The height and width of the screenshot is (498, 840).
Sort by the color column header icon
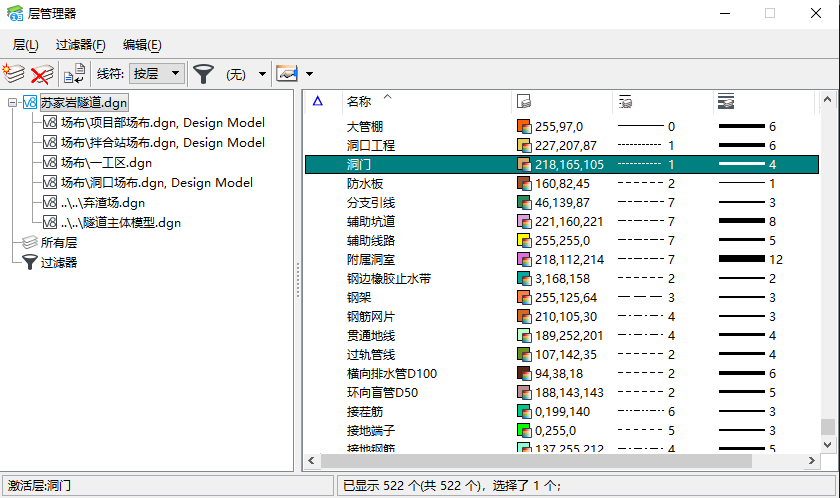pos(522,102)
